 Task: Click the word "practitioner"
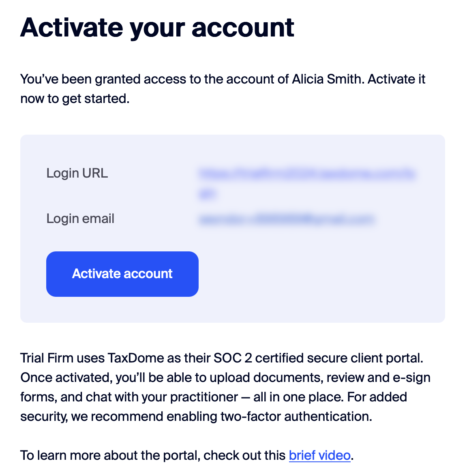coord(204,397)
